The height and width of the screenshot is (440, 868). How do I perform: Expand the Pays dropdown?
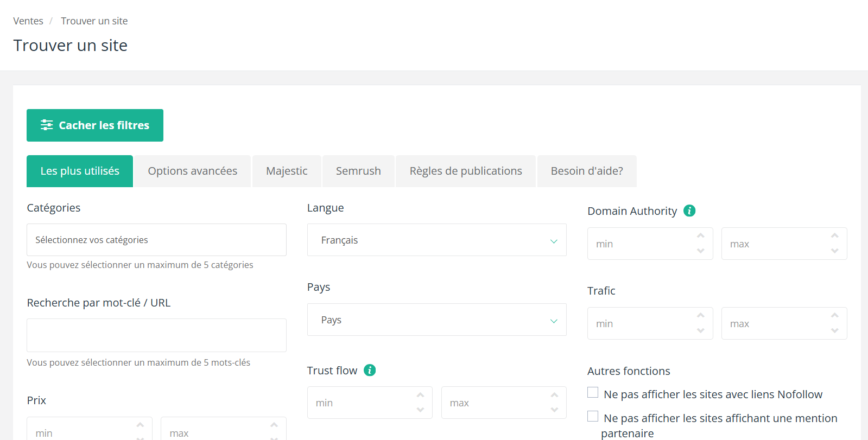point(436,320)
